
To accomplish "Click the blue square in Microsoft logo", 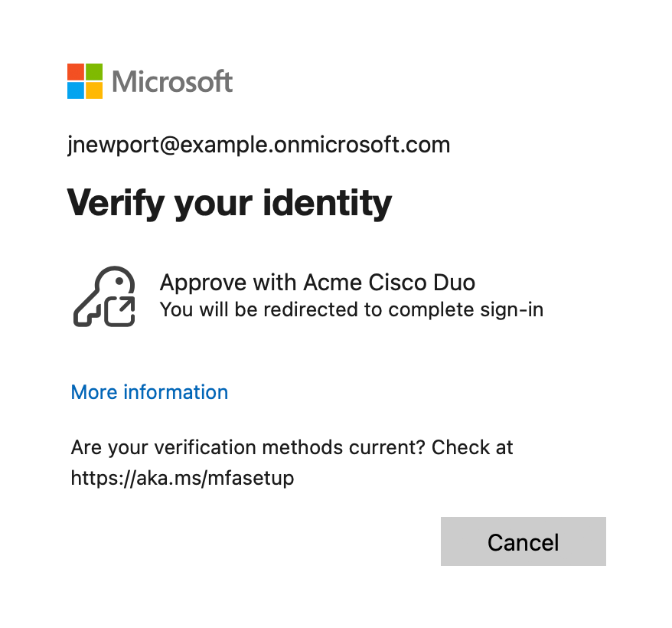I will pyautogui.click(x=76, y=91).
